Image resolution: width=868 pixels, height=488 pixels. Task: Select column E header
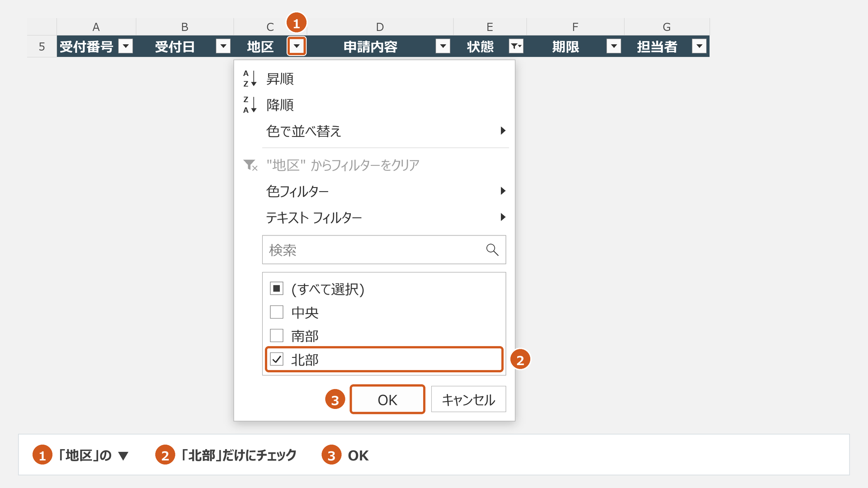(490, 27)
